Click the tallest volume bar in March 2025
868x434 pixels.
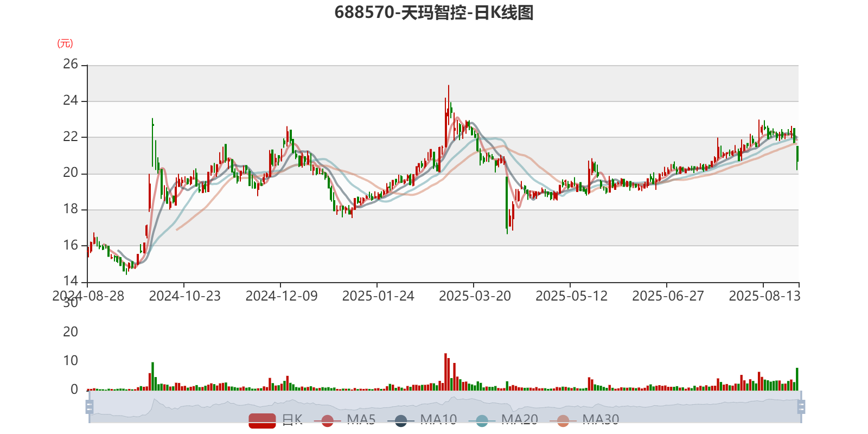click(x=445, y=372)
